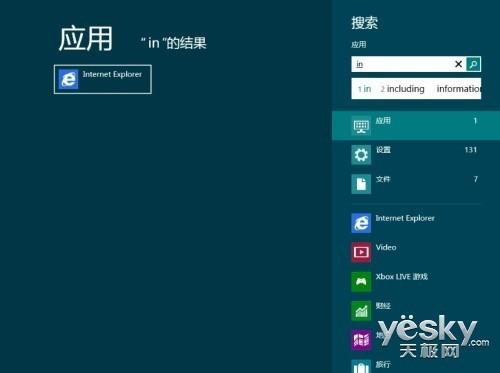Click the 'Video' label in sidebar
Viewport: 500px width, 373px height.
[x=386, y=247]
